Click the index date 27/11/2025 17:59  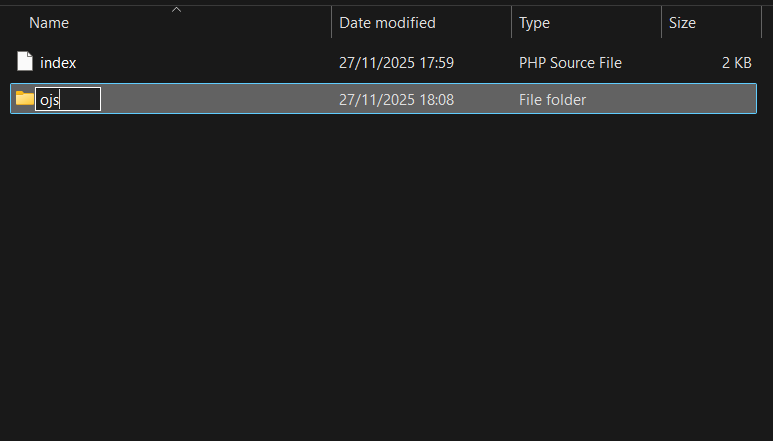tap(396, 63)
